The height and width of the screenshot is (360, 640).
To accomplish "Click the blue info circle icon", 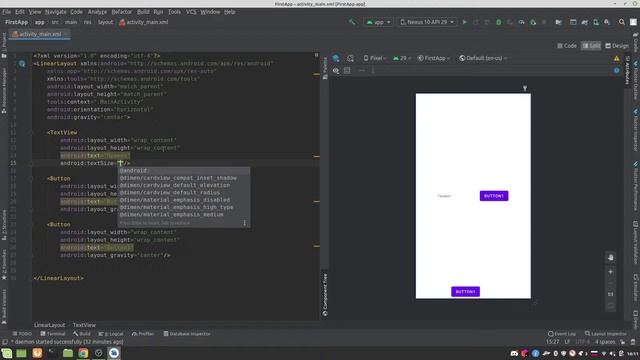I will coord(616,70).
